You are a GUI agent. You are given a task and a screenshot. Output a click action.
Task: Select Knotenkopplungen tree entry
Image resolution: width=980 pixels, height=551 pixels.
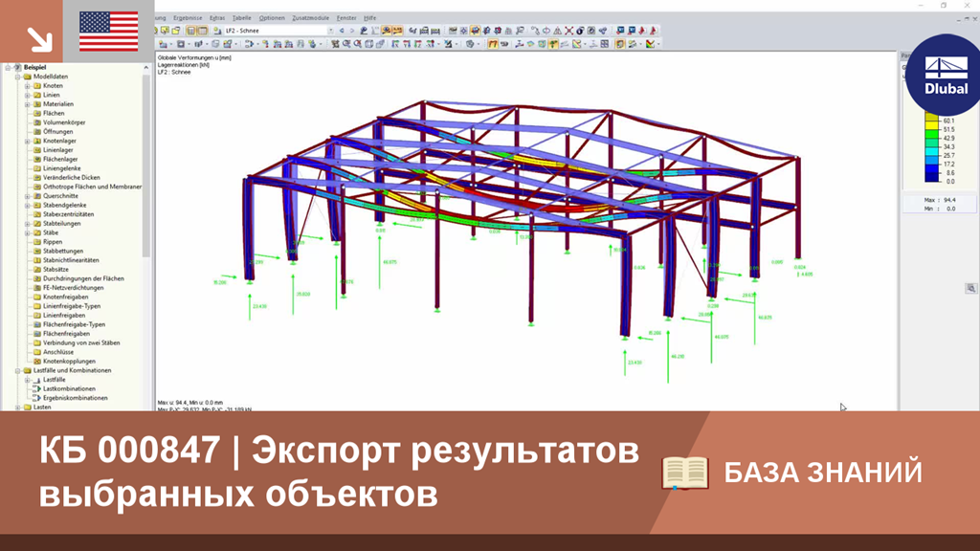tap(69, 361)
